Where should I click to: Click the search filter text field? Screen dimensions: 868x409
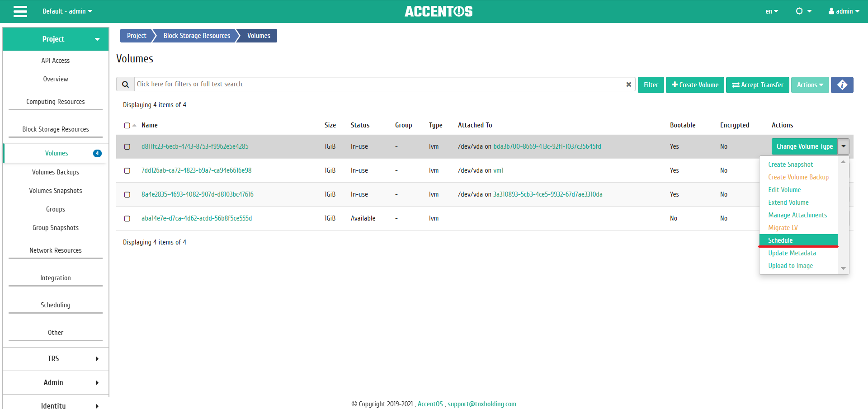click(x=379, y=85)
